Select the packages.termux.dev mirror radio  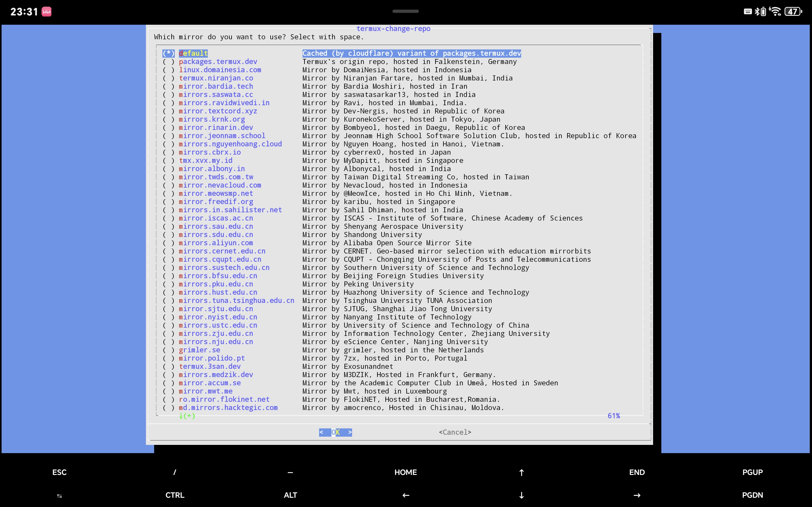tap(168, 62)
